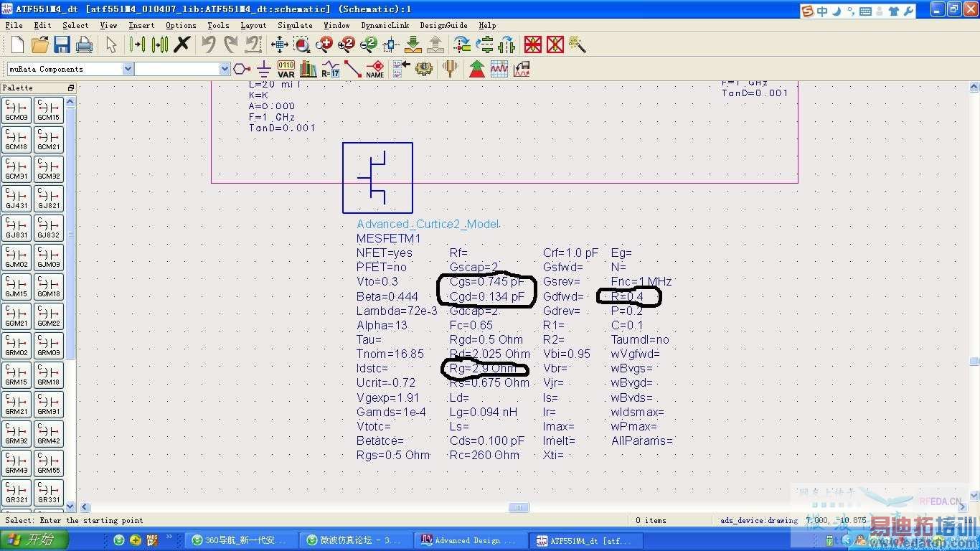Choose the GJ821 palette component
This screenshot has height=551, width=980.
pyautogui.click(x=49, y=199)
